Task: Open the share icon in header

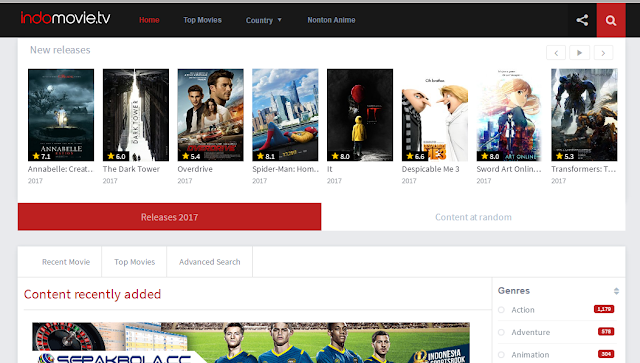Action: [582, 20]
